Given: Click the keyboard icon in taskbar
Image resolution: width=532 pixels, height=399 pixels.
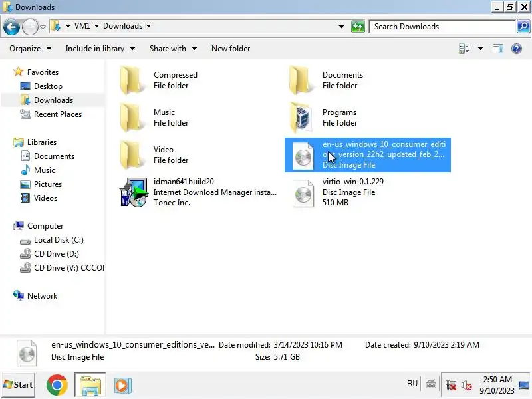Looking at the screenshot, I should tap(431, 385).
